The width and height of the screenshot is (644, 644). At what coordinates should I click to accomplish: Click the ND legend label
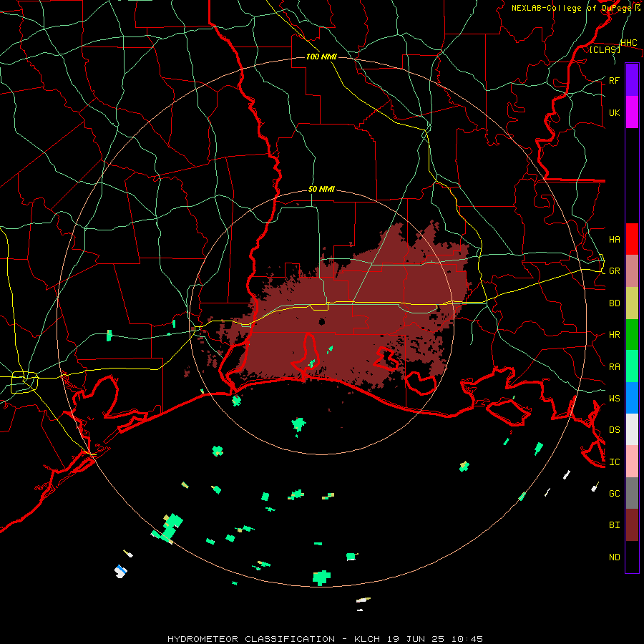click(x=615, y=557)
